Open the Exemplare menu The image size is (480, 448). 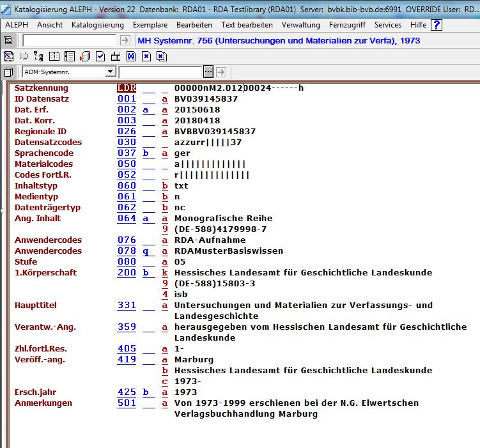pos(150,25)
